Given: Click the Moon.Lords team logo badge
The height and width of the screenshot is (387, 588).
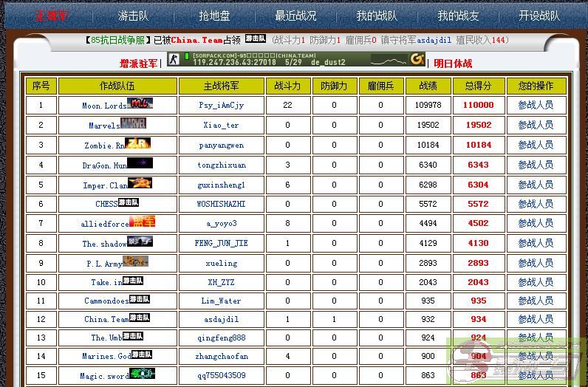Looking at the screenshot, I should (140, 104).
